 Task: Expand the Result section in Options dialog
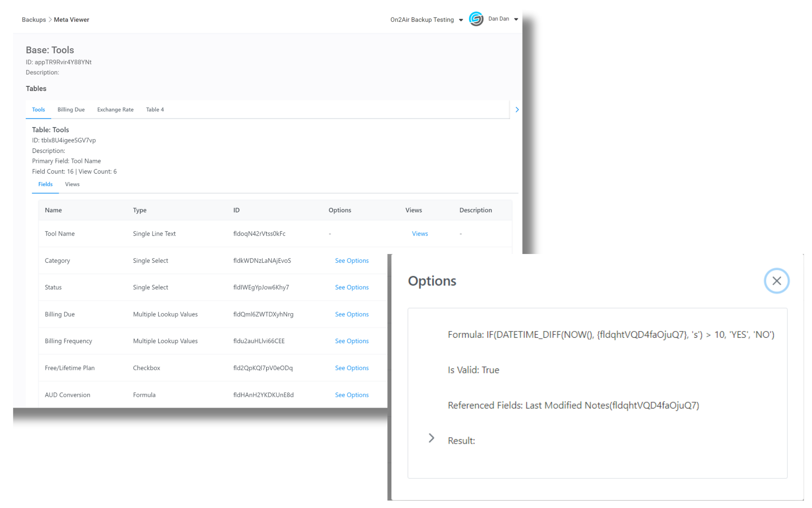[x=431, y=438]
